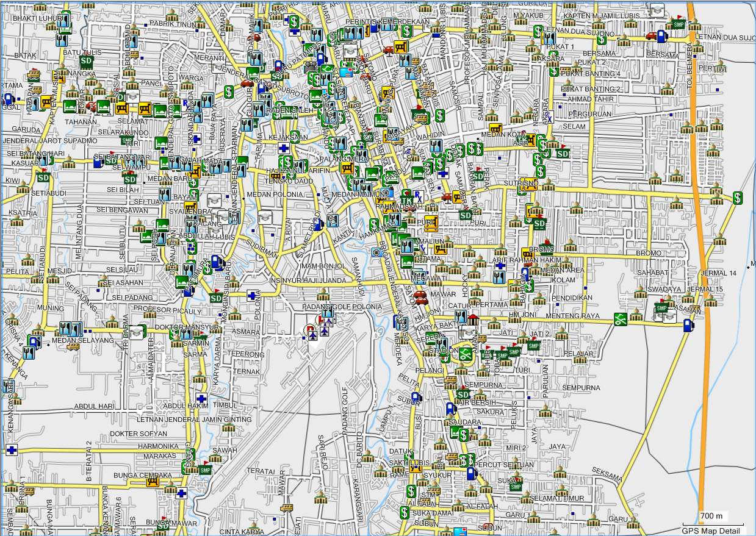This screenshot has height=536, width=756.
Task: Select the hospital cross icon by Polonia street
Action: coord(252,296)
